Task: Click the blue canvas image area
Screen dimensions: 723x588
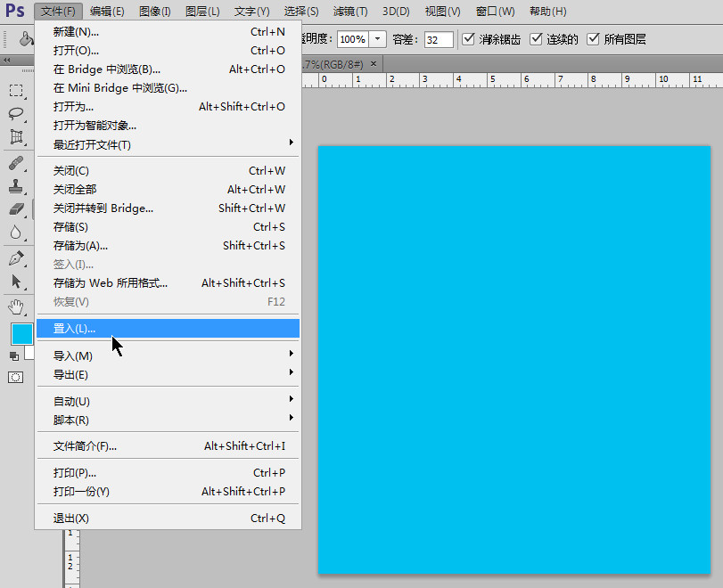Action: 514,360
